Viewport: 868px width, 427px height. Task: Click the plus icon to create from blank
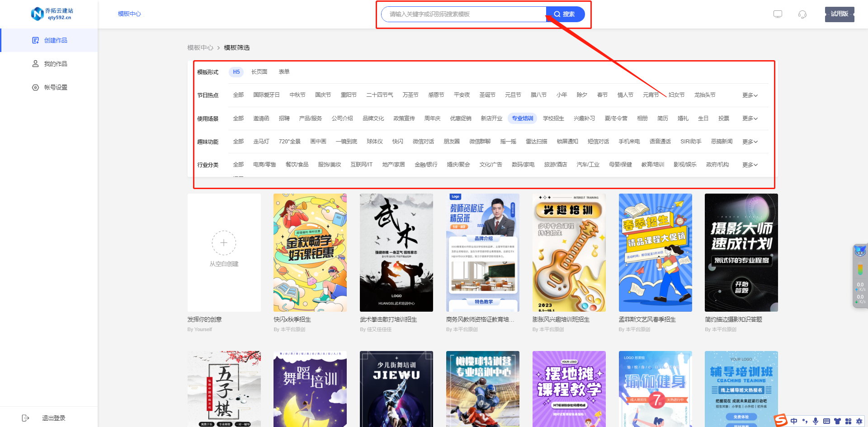[x=224, y=243]
